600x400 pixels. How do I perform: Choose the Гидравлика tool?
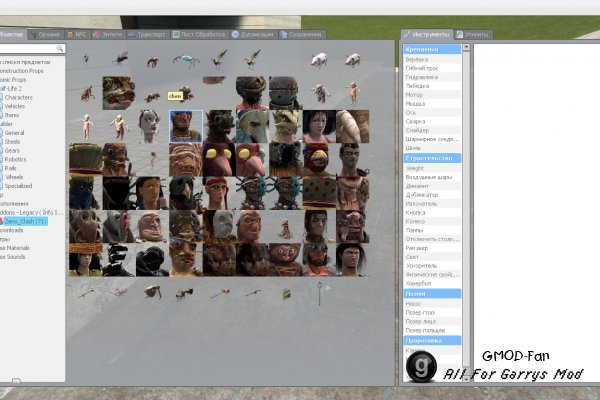click(432, 77)
